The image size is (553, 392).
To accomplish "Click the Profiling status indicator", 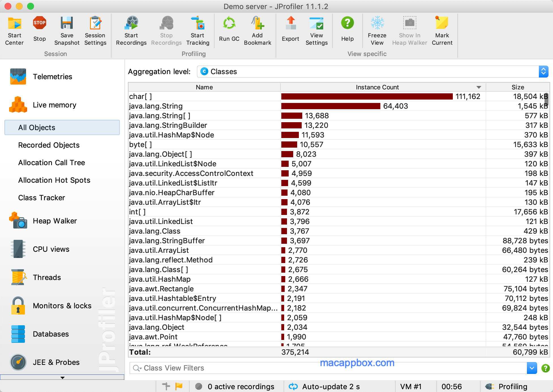I will click(x=506, y=387).
